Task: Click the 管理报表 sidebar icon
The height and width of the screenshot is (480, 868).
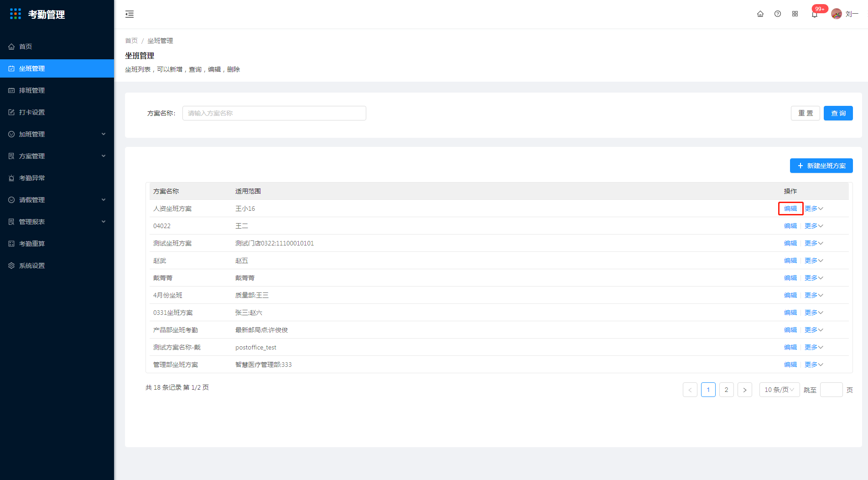Action: pyautogui.click(x=11, y=222)
